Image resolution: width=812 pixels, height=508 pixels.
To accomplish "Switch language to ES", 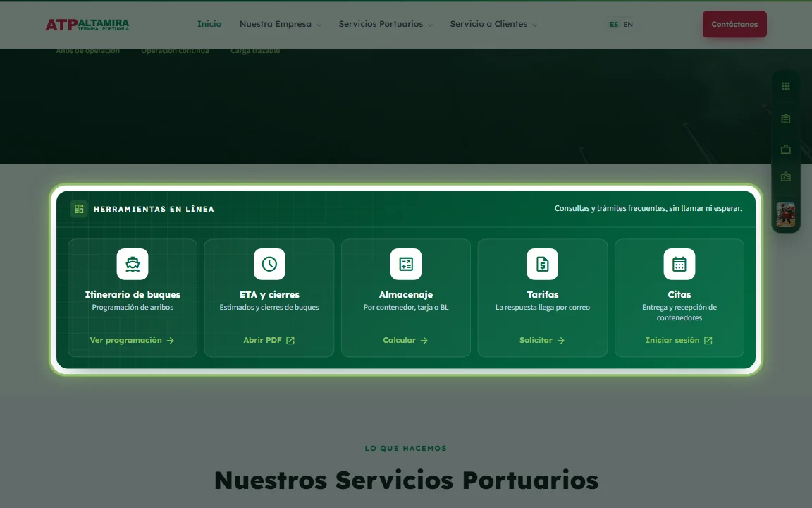I will (614, 25).
